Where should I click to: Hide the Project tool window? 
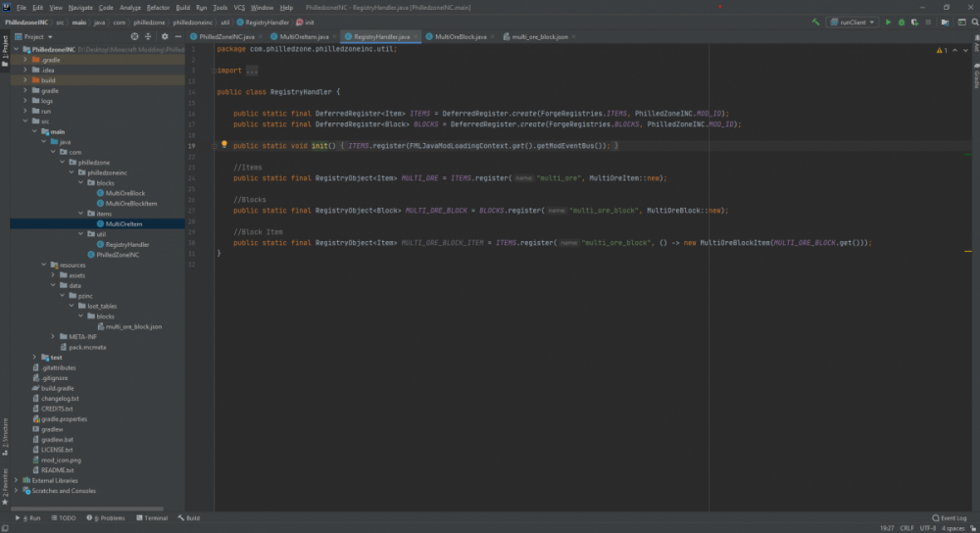tap(178, 37)
